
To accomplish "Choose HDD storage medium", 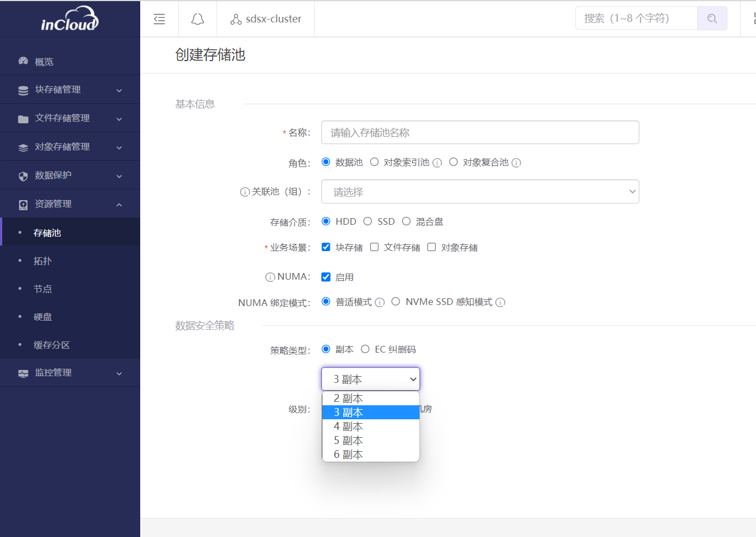I will (x=326, y=221).
